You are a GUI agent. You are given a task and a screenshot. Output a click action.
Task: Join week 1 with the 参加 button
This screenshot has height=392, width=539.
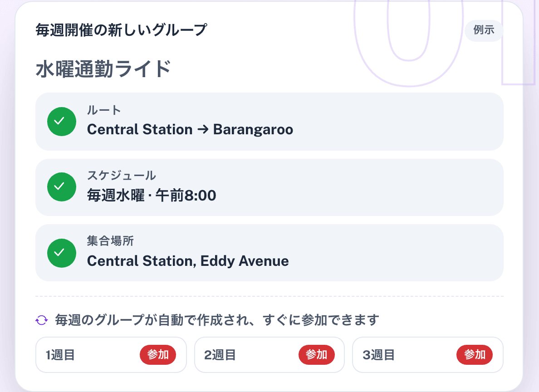pyautogui.click(x=158, y=354)
